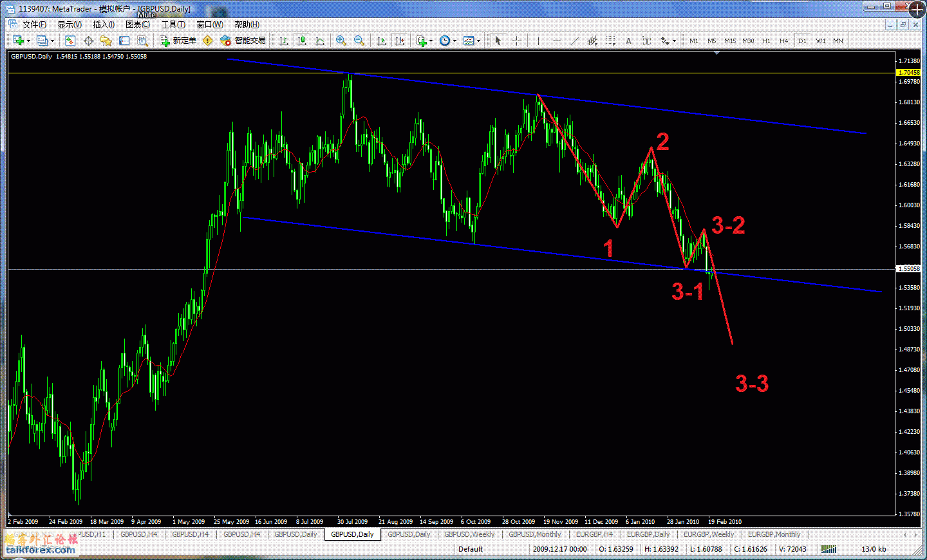The image size is (927, 560).
Task: Switch to the EURGBP,Daily chart tab
Action: point(648,534)
